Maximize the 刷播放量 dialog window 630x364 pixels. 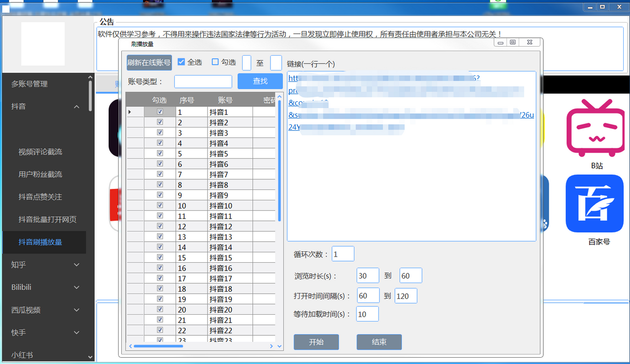[x=513, y=42]
